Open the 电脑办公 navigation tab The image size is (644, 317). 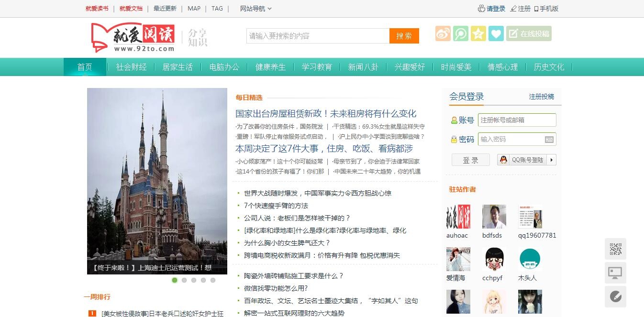point(224,67)
